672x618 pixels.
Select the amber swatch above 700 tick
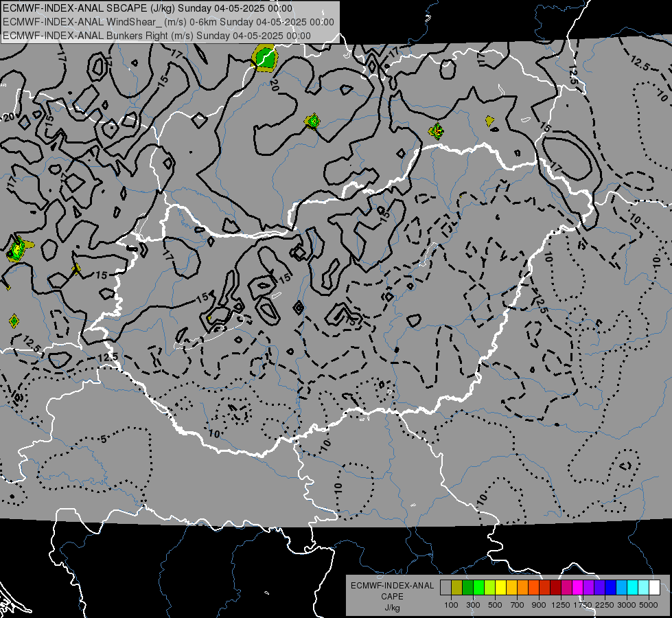pyautogui.click(x=511, y=588)
